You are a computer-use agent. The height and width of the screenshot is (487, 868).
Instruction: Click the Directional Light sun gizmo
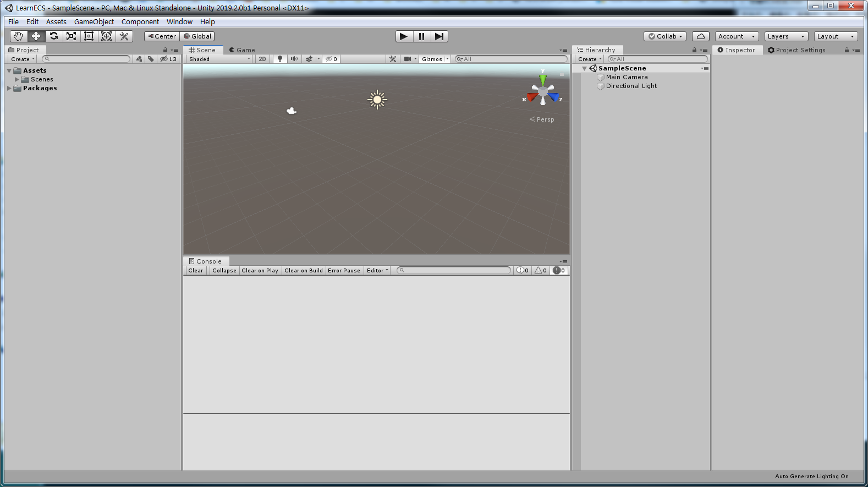click(x=377, y=100)
